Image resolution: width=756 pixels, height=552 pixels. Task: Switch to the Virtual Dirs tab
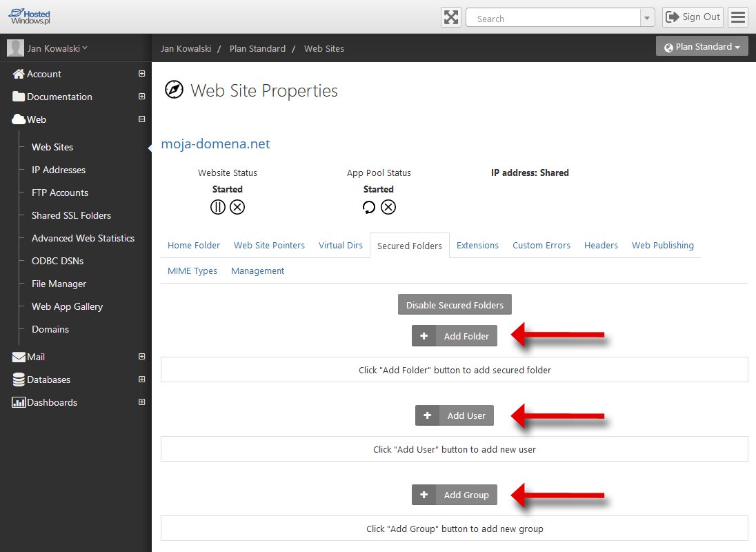(x=340, y=246)
